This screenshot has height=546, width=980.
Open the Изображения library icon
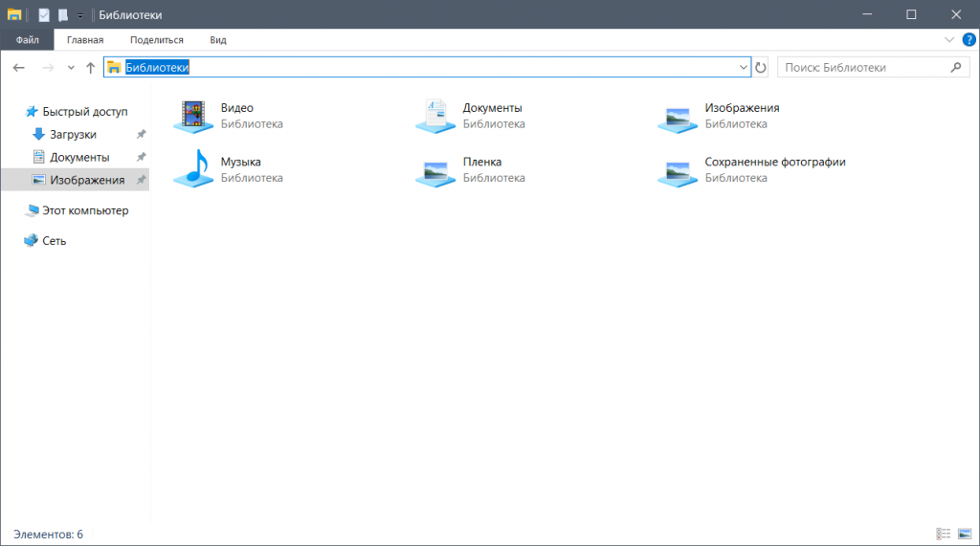(x=679, y=116)
